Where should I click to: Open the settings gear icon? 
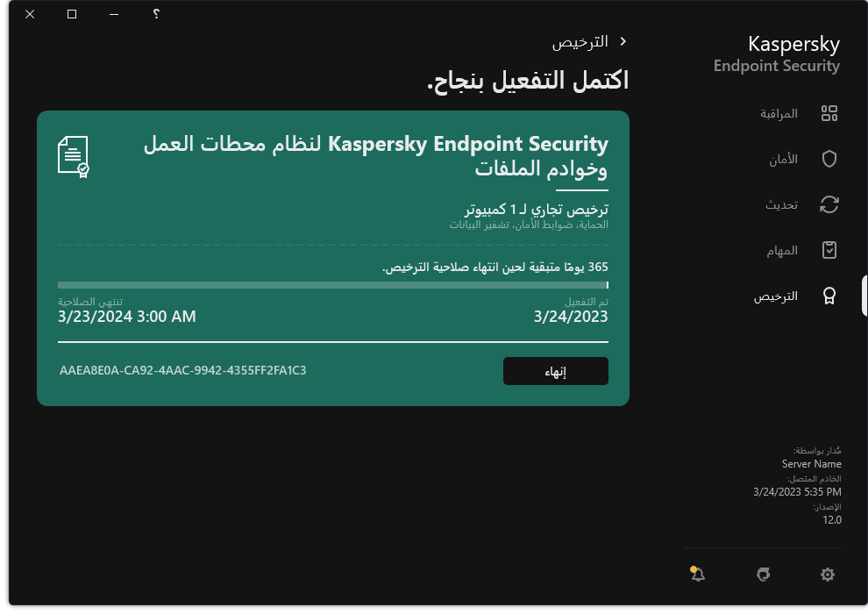click(827, 575)
